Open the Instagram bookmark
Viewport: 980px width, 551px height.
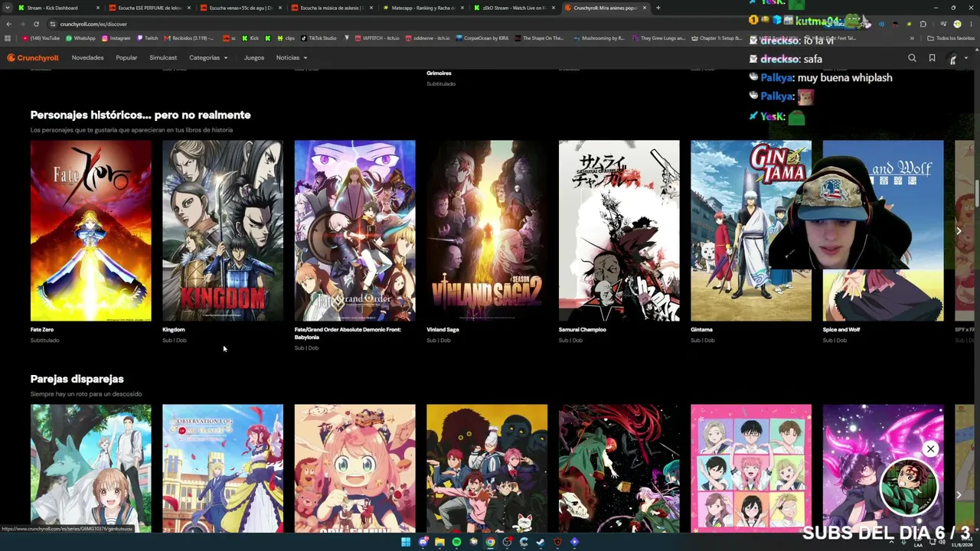pyautogui.click(x=116, y=38)
